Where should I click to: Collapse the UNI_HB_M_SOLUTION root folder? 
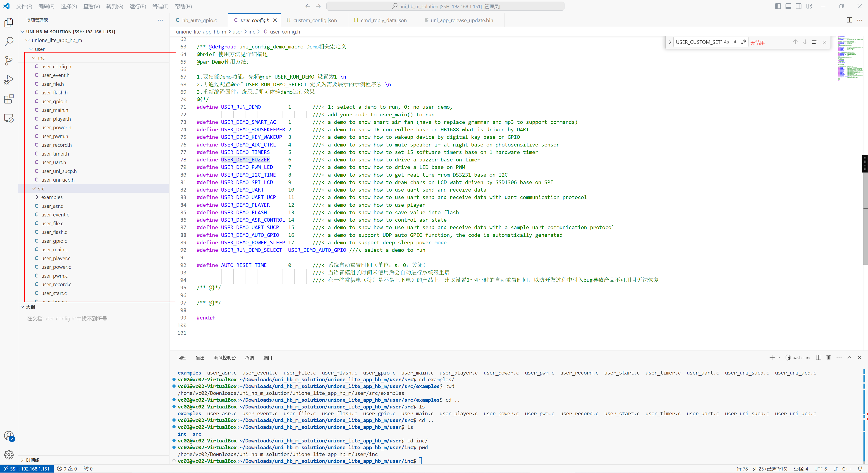[x=22, y=32]
